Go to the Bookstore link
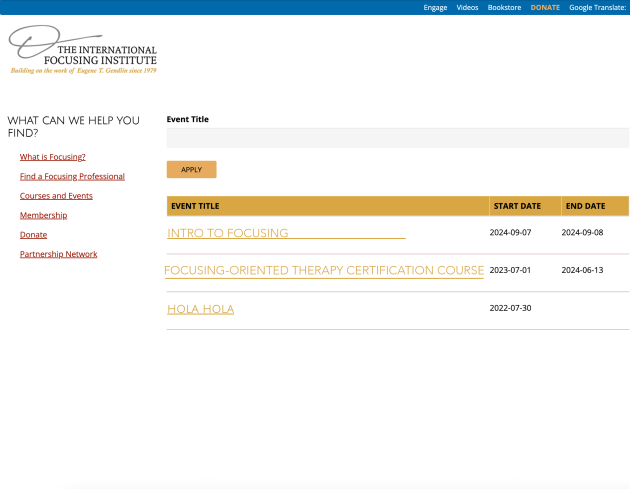Viewport: 630px width, 489px height. click(504, 8)
